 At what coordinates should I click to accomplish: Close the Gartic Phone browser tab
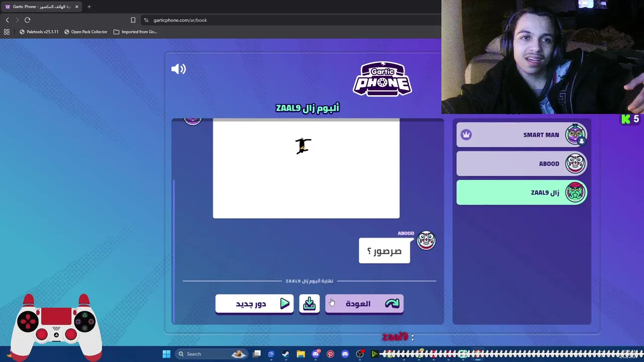click(x=76, y=7)
